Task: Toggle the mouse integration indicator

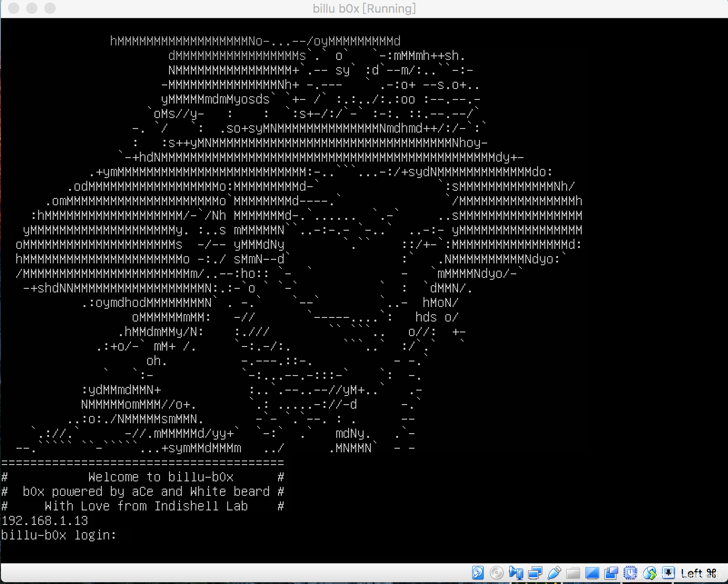Action: point(649,573)
